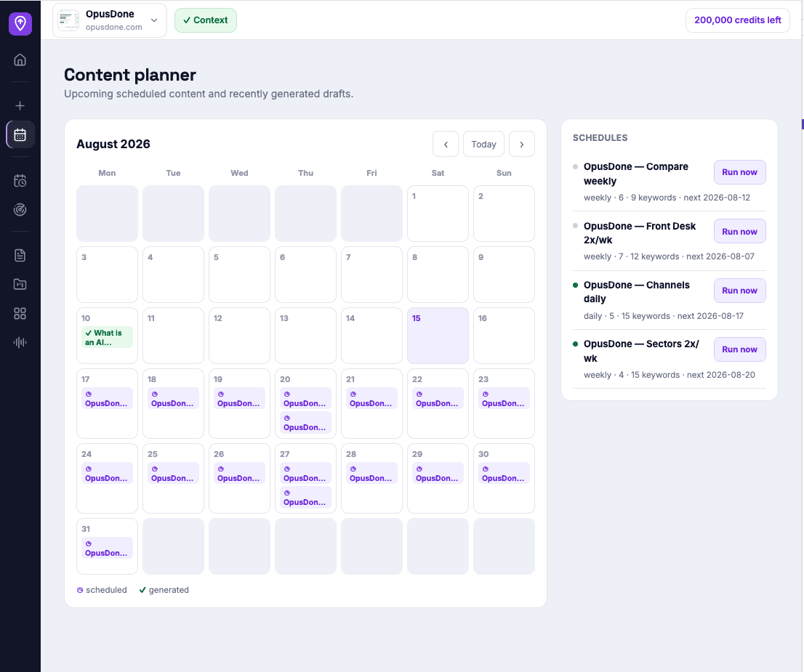This screenshot has height=672, width=804.
Task: Click the OpusDone site thumbnail
Action: tap(68, 20)
